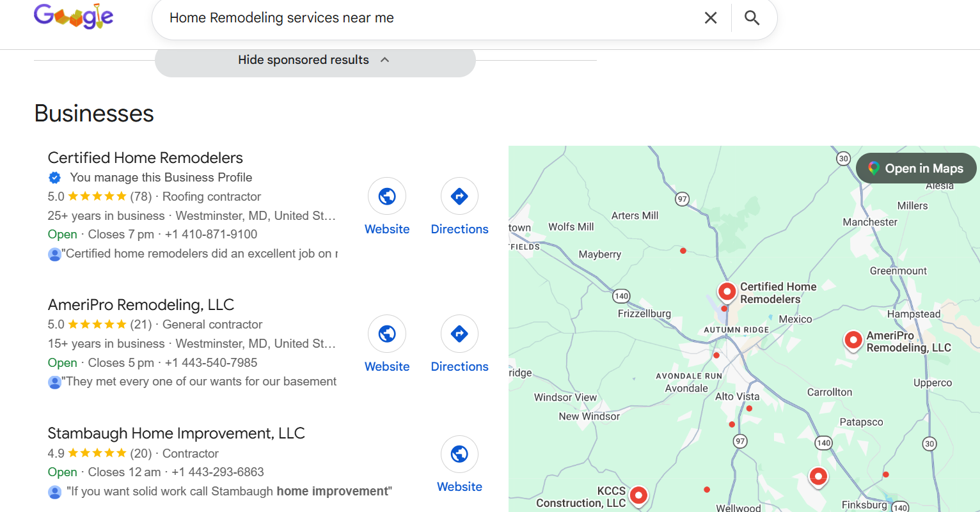Open Directions icon for AmeriPro Remodeling
This screenshot has height=512, width=980.
click(459, 334)
